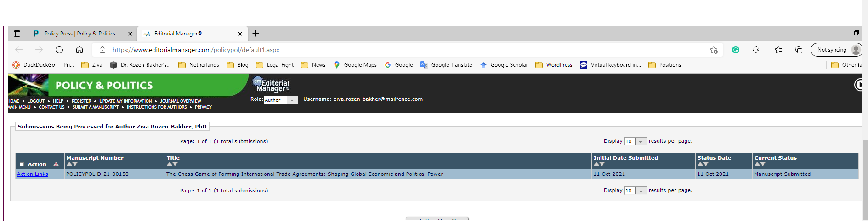This screenshot has height=221, width=868.
Task: Sort Status Date descending arrow
Action: [x=706, y=164]
